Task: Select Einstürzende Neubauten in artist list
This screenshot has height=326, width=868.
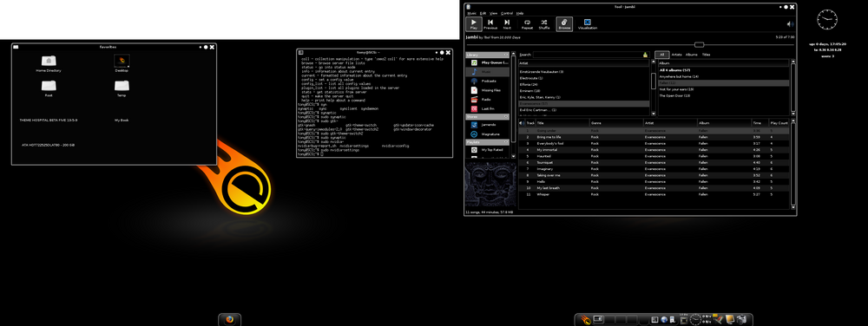Action: [x=583, y=72]
